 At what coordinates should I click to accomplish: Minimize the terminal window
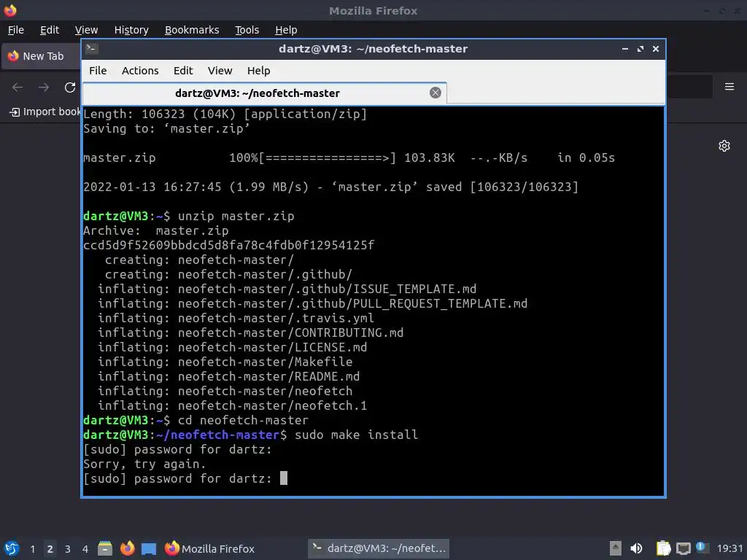[x=625, y=49]
